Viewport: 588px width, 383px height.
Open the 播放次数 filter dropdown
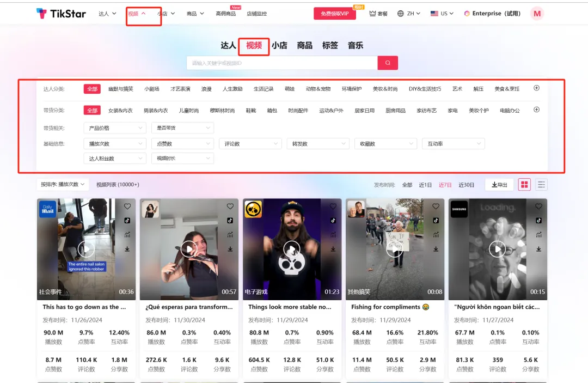tap(115, 144)
